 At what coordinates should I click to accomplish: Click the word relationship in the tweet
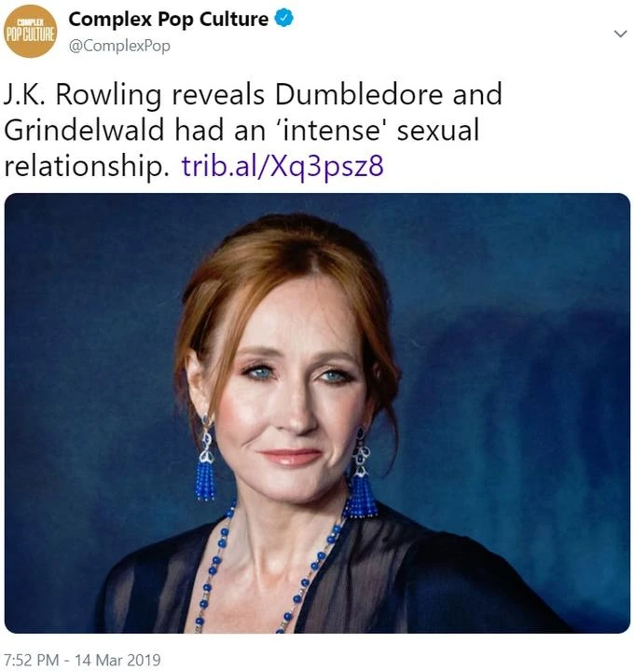point(87,166)
